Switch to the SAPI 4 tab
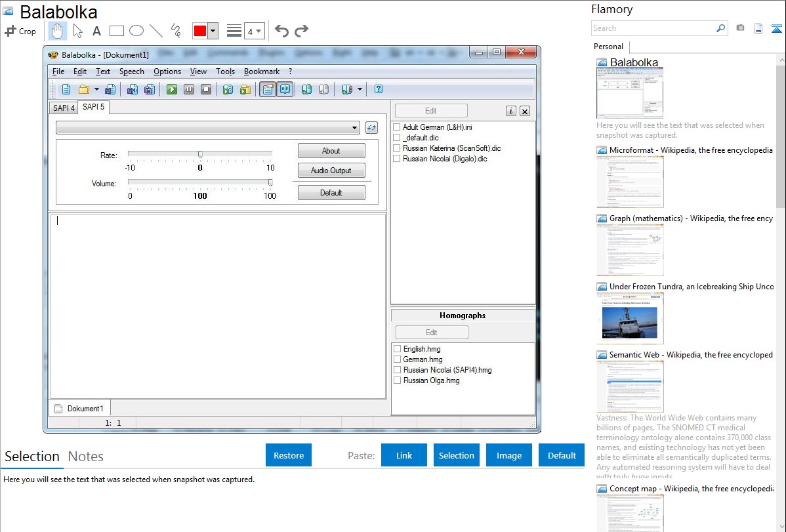The height and width of the screenshot is (532, 786). tap(64, 108)
